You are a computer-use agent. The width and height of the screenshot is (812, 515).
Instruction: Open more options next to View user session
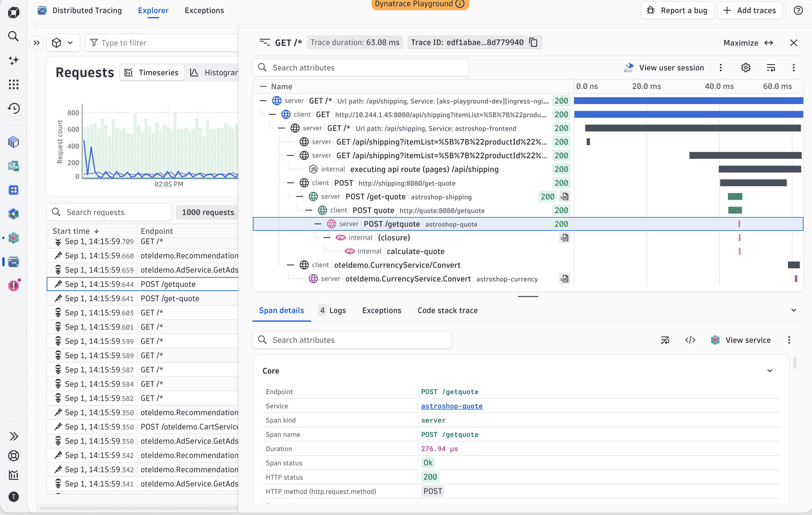click(x=720, y=68)
